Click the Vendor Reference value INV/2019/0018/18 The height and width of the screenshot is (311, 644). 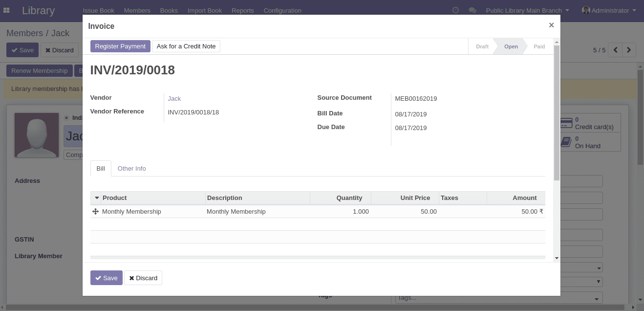coord(193,112)
